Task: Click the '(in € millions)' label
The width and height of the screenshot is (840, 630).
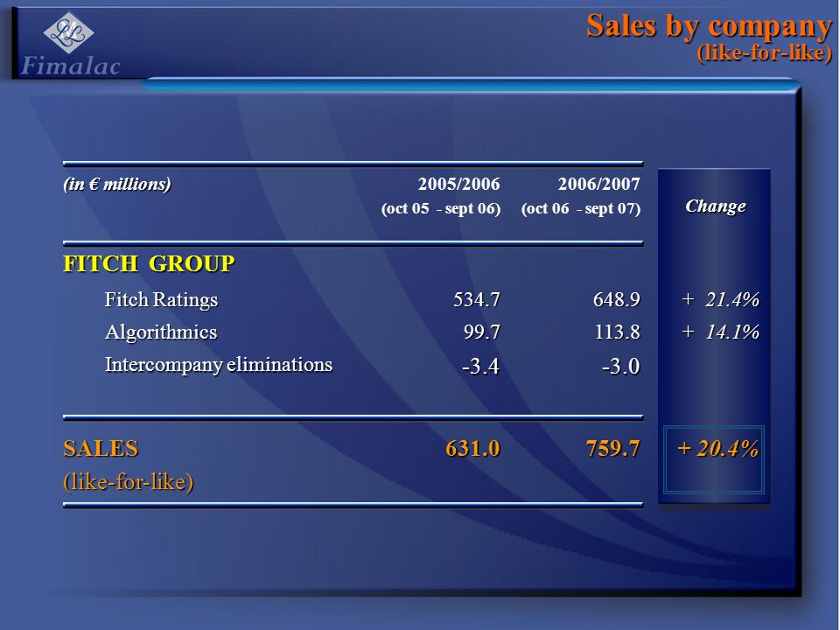Action: [117, 185]
